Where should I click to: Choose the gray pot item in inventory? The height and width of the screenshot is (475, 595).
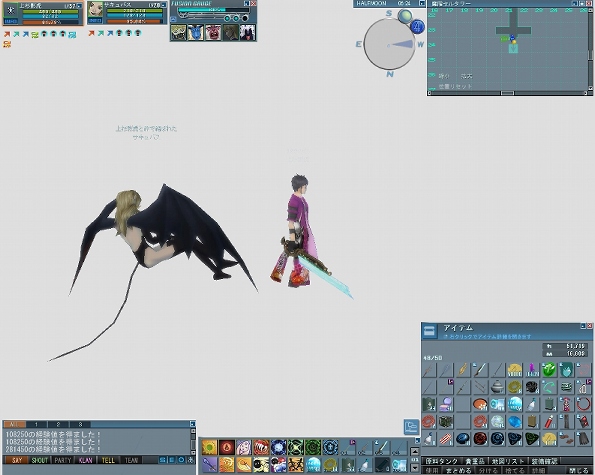tap(497, 387)
